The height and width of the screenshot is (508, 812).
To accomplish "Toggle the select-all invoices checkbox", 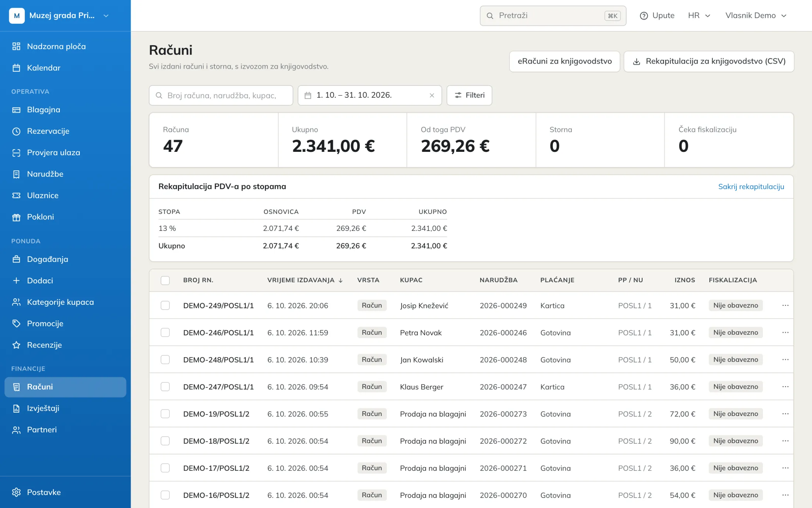I will [x=165, y=280].
